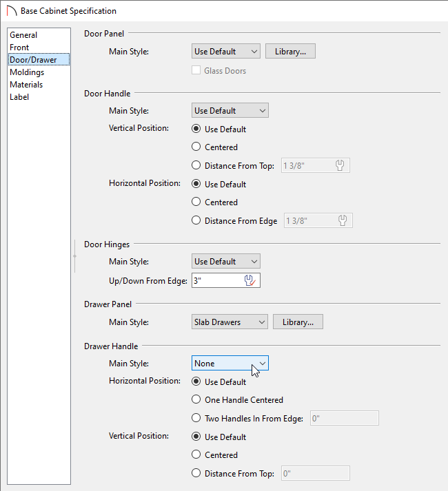Click the panel splitter handle beside Door Hinges
The image size is (448, 491).
pos(74,256)
